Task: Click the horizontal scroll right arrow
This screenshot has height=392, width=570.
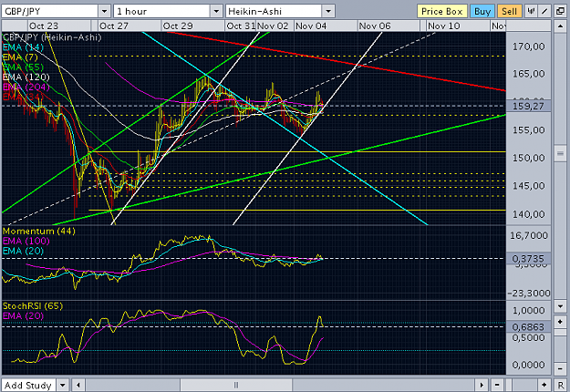Action: (482, 385)
